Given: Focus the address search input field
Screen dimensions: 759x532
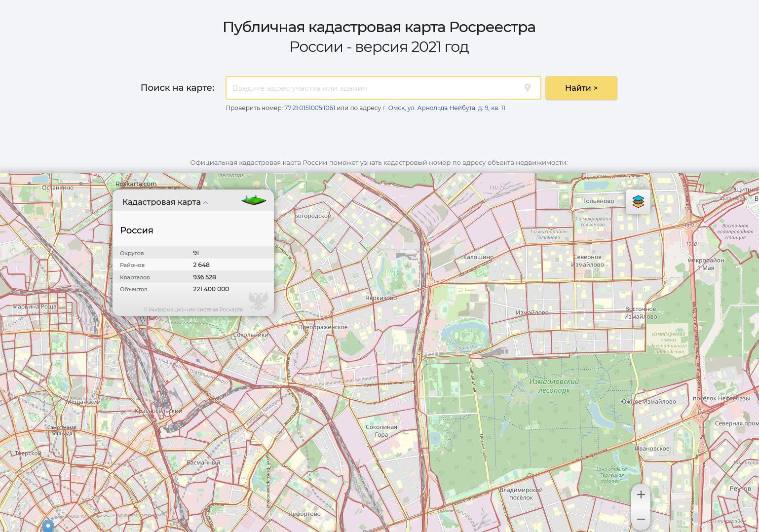Looking at the screenshot, I should pos(375,88).
